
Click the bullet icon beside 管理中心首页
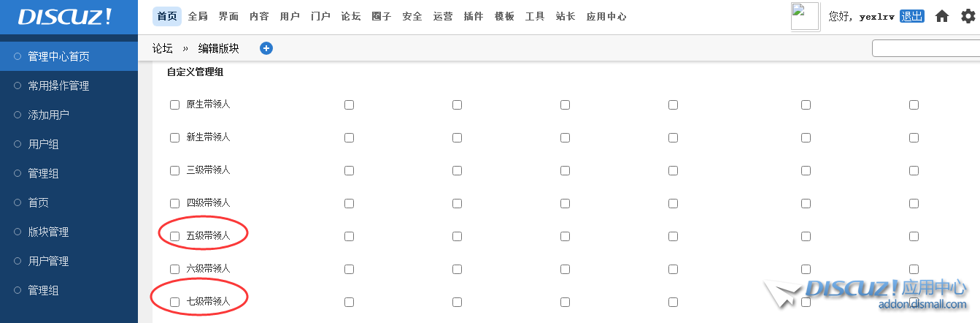(x=18, y=56)
